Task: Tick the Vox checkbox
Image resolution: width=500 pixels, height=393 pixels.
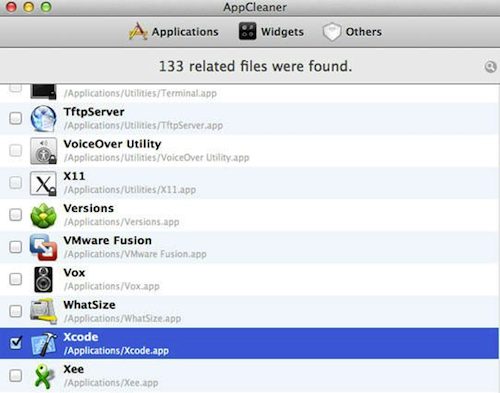Action: 16,279
